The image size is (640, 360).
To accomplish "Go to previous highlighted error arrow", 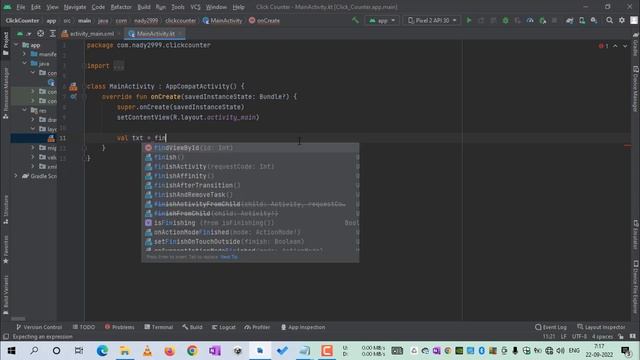I will coord(615,46).
